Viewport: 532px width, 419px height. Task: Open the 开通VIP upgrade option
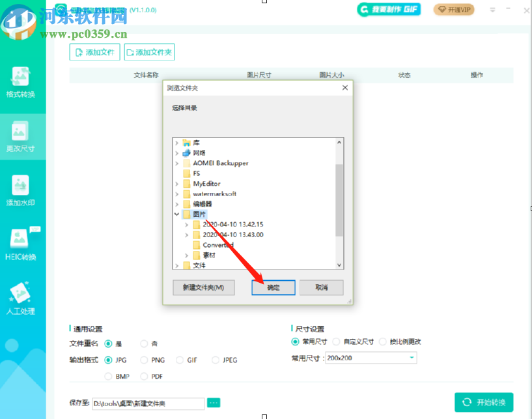(x=453, y=9)
